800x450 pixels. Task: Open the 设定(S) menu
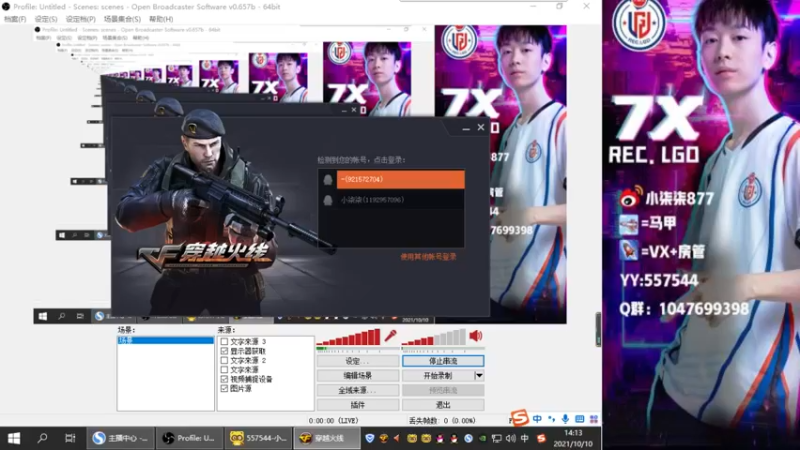[46, 19]
